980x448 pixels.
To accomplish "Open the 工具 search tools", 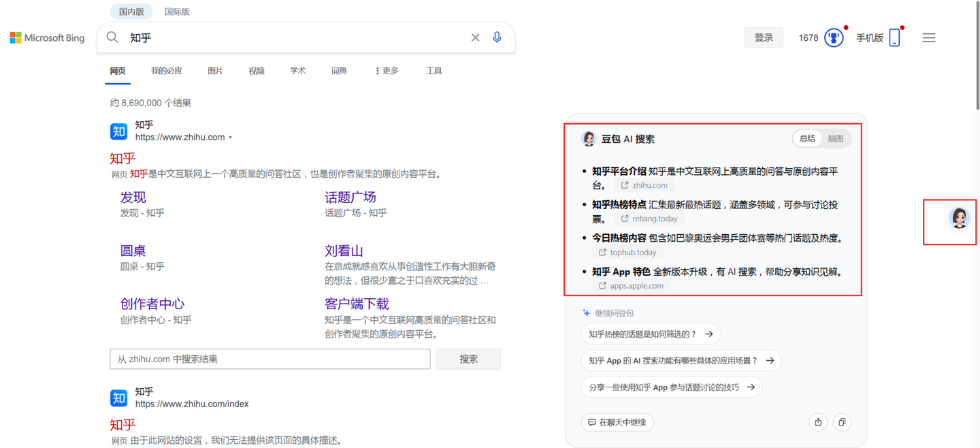I will [434, 71].
